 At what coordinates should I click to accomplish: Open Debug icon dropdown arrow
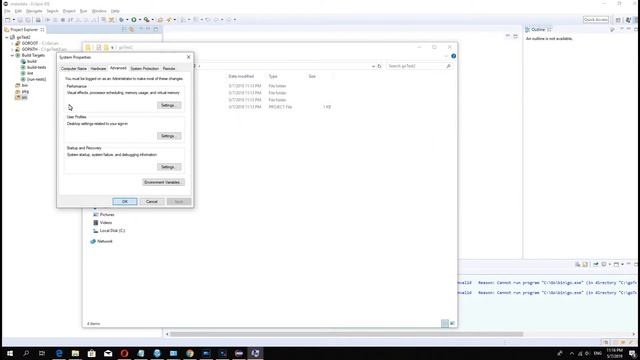pos(127,20)
